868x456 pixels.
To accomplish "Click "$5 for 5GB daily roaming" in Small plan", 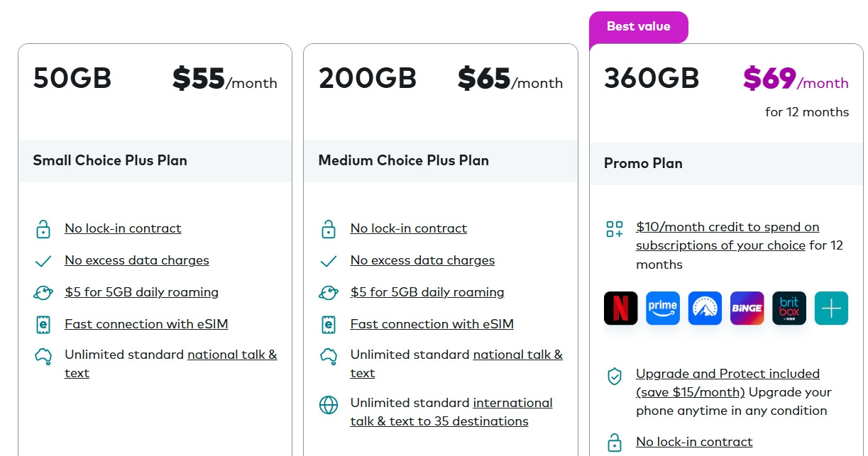I will (141, 292).
